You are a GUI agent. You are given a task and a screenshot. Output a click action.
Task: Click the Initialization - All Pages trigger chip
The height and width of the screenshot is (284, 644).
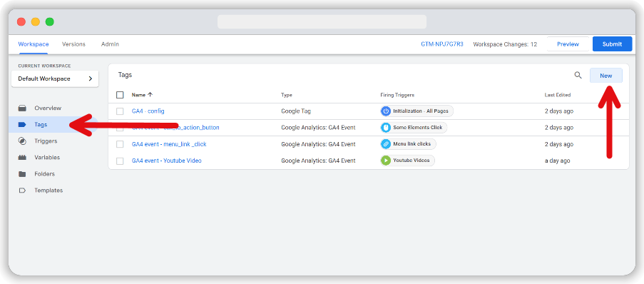pos(417,111)
